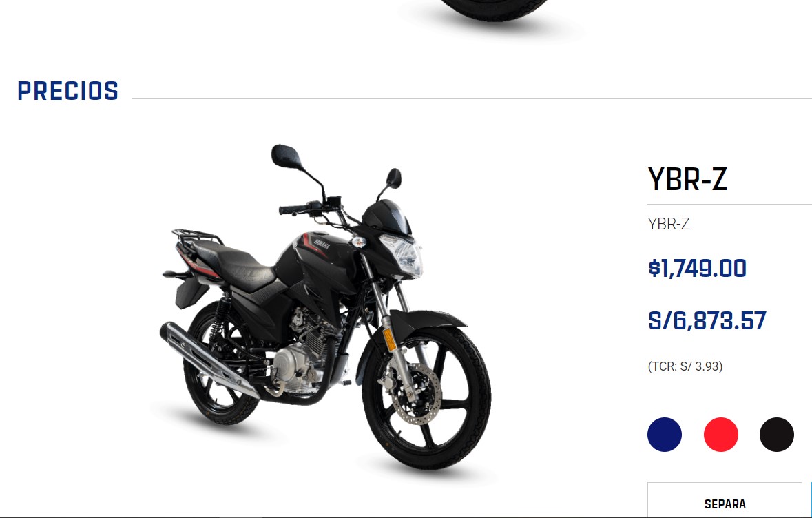Click the PRECIOS section heading
This screenshot has width=812, height=518.
(x=68, y=91)
